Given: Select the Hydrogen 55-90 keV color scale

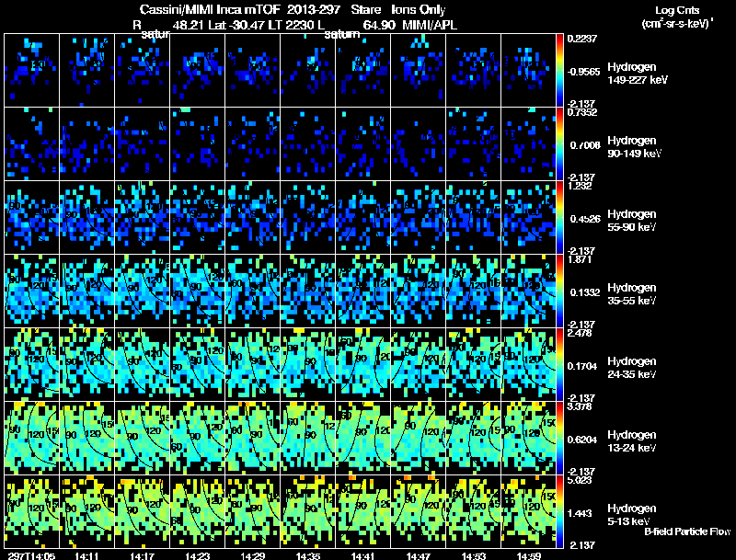Looking at the screenshot, I should (560, 217).
